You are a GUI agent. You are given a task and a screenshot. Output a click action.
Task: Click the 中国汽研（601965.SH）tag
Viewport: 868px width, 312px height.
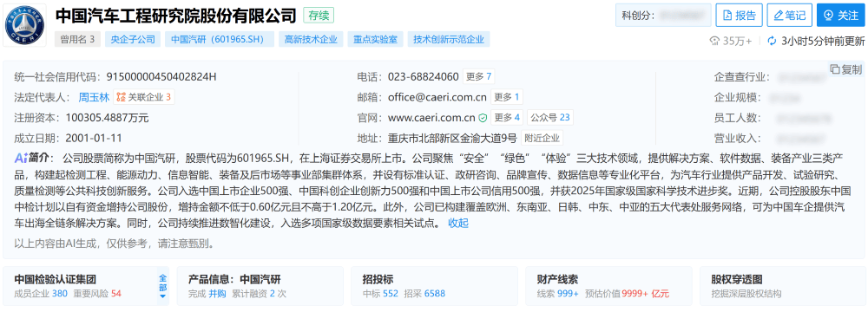pos(220,39)
